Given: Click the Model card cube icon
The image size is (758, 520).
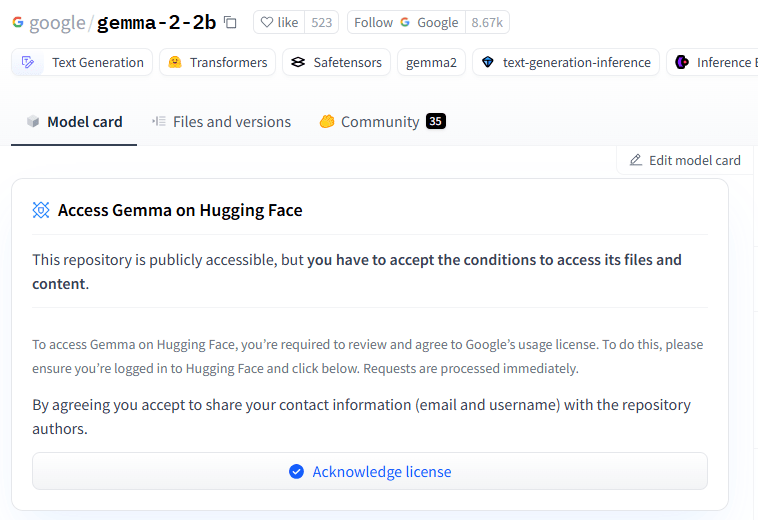Looking at the screenshot, I should [33, 121].
